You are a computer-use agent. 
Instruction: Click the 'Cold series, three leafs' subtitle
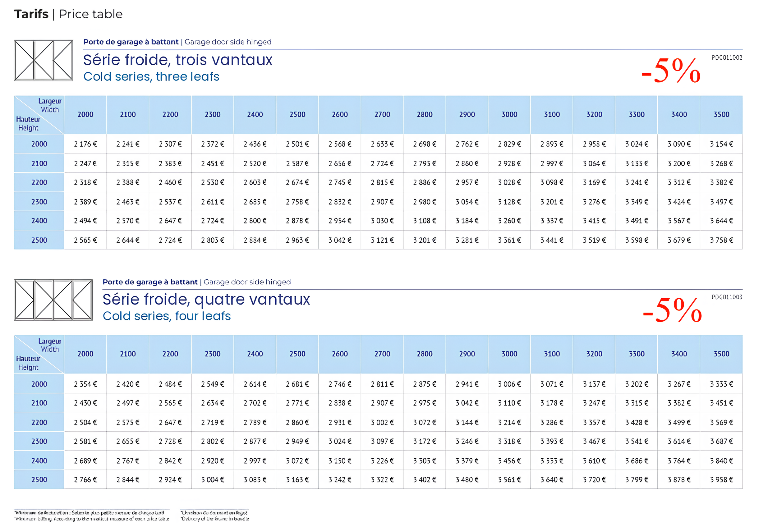[x=151, y=76]
